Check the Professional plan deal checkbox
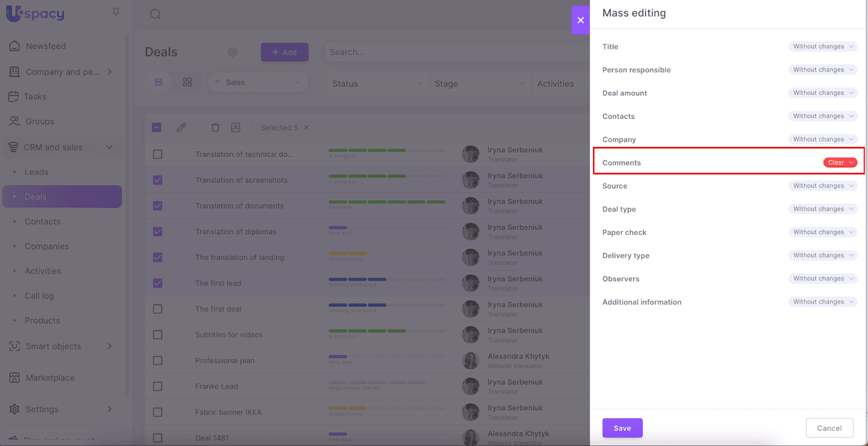Image resolution: width=868 pixels, height=446 pixels. click(x=158, y=360)
